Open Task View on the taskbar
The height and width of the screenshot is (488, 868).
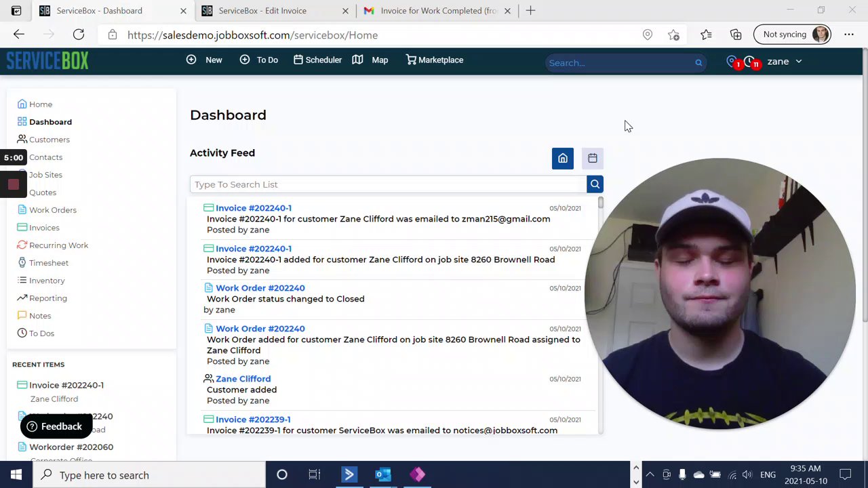tap(314, 475)
